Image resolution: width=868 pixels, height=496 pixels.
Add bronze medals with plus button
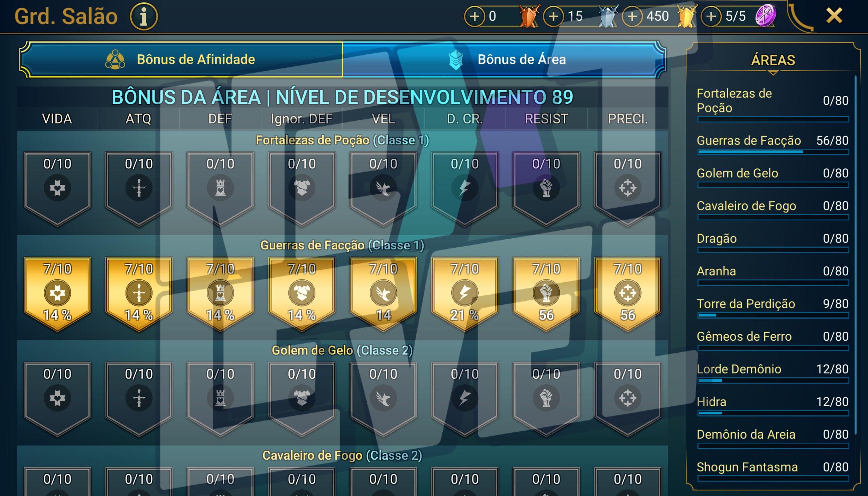coord(474,16)
